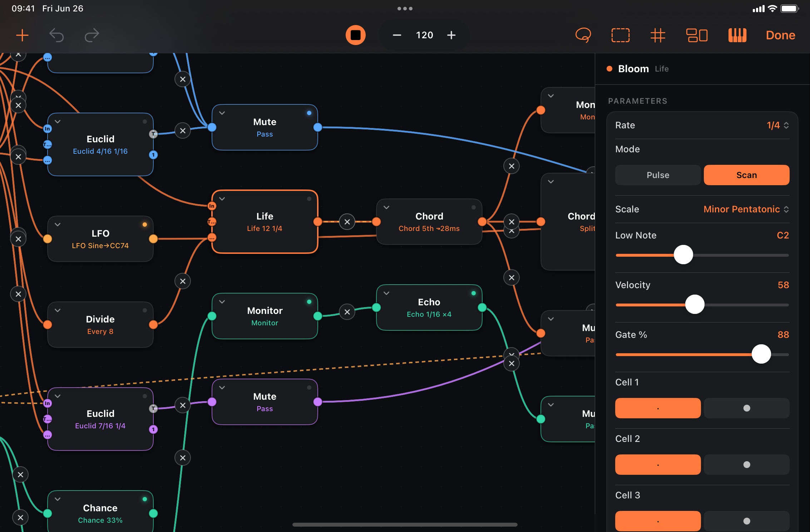The width and height of the screenshot is (810, 532).
Task: Open the layout panels icon
Action: click(x=697, y=35)
